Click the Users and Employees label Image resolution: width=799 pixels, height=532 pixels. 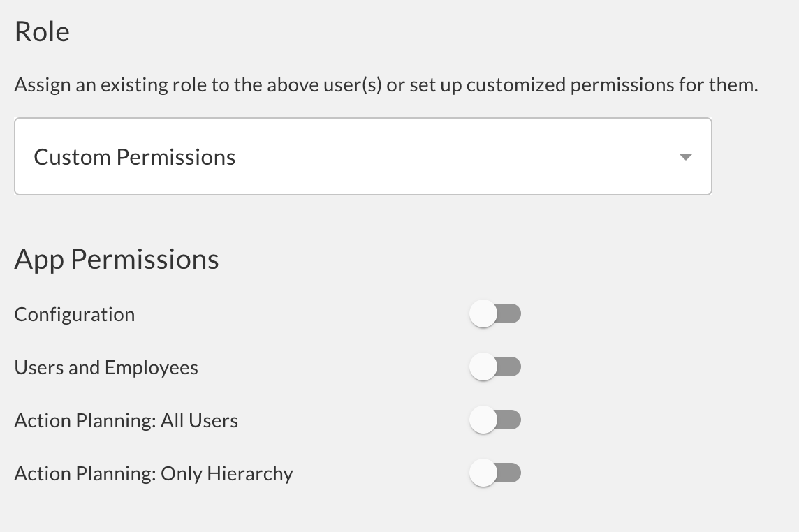pyautogui.click(x=106, y=367)
